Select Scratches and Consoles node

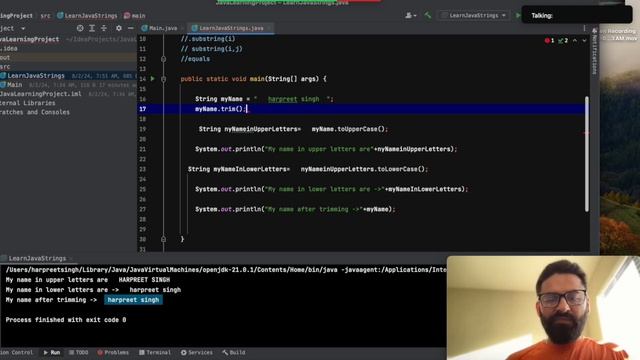35,112
